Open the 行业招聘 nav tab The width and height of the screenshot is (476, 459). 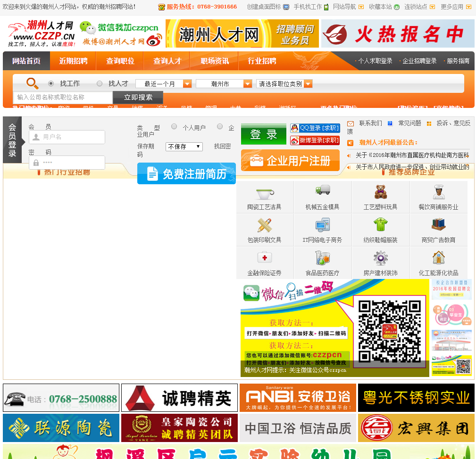click(x=262, y=61)
